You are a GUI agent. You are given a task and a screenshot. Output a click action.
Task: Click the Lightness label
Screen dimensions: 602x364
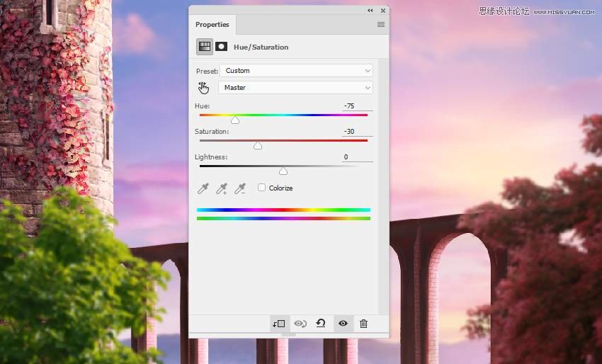[211, 157]
